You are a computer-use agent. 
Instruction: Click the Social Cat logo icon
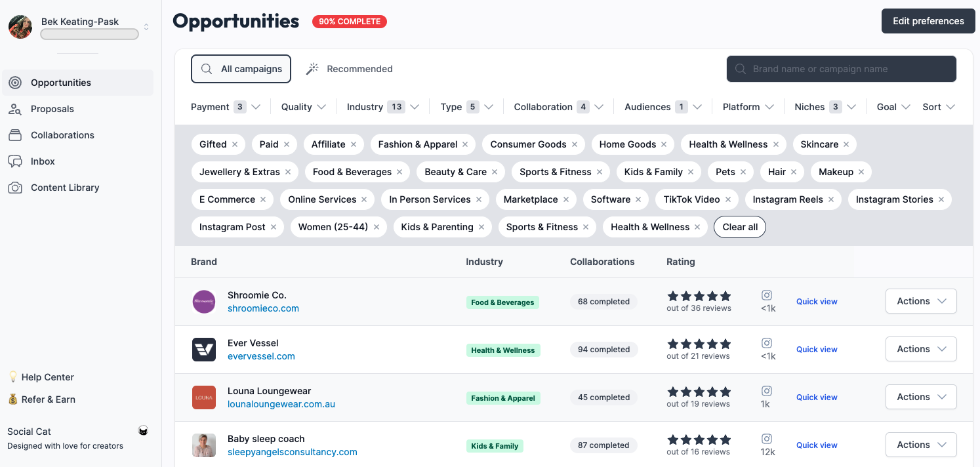click(143, 431)
